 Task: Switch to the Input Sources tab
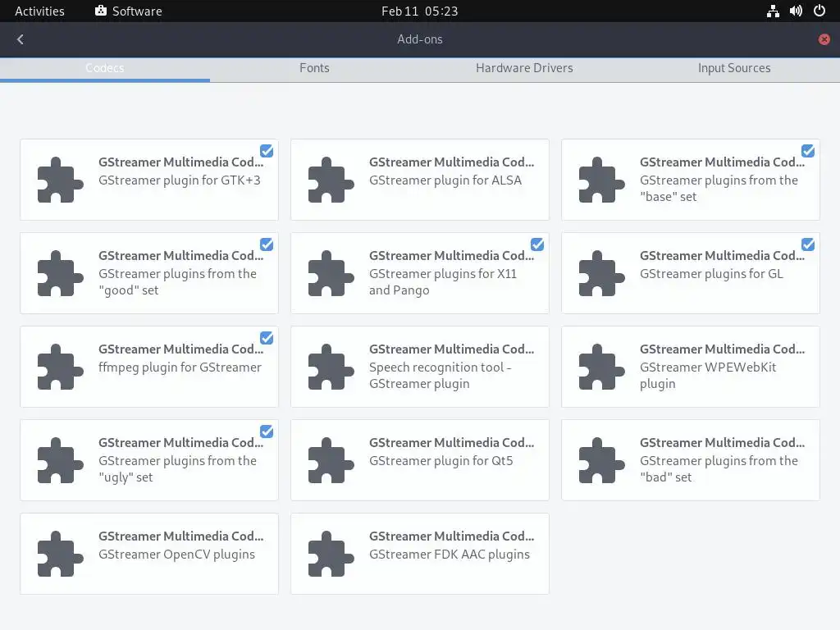coord(734,69)
